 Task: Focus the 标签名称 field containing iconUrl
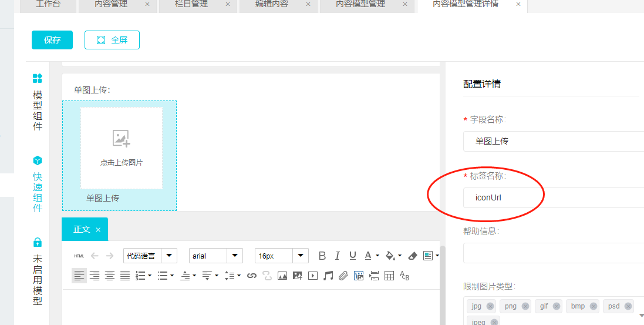pos(554,197)
